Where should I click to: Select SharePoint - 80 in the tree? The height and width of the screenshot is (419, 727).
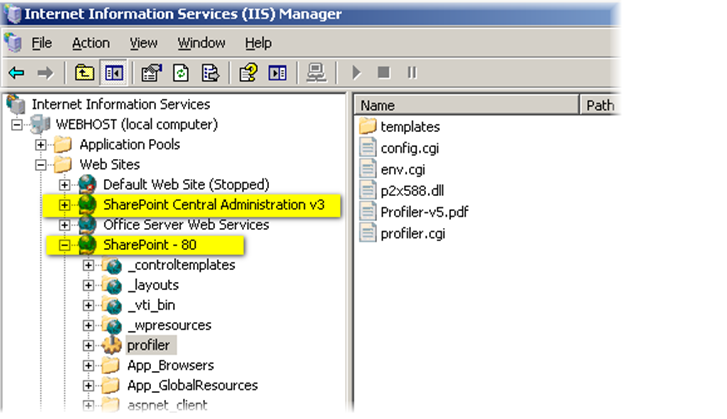click(150, 245)
